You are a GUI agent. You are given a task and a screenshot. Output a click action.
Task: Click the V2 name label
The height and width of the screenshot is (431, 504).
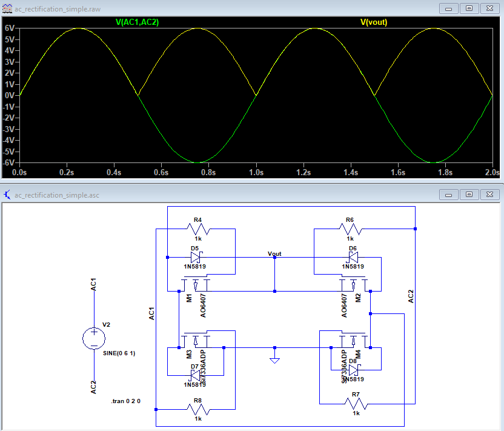tap(106, 325)
